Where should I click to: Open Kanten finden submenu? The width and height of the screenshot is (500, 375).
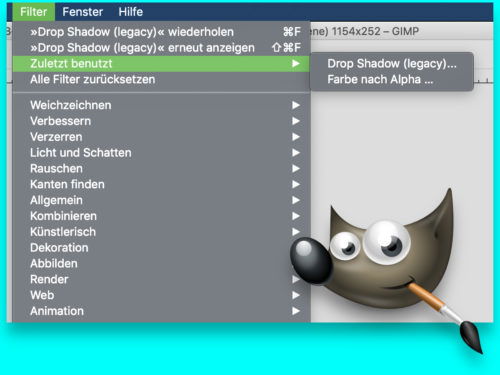(x=162, y=184)
